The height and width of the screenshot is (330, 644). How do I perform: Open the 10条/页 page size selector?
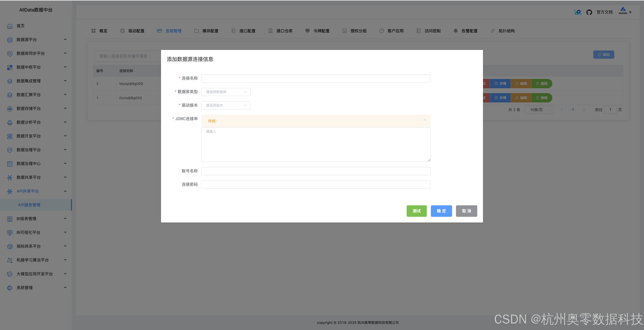click(539, 110)
